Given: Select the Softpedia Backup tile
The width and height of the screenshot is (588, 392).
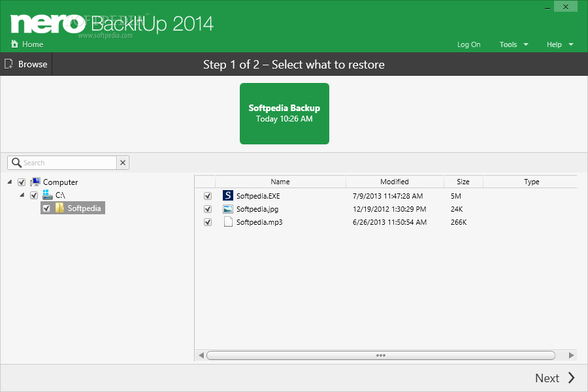Looking at the screenshot, I should [x=284, y=114].
